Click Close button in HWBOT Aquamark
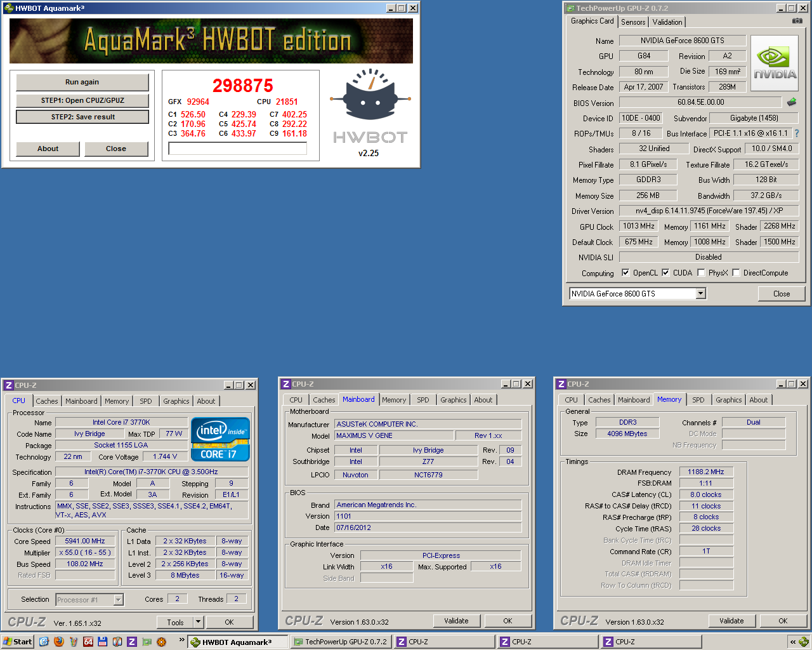Viewport: 812px width, 650px height. pyautogui.click(x=116, y=149)
